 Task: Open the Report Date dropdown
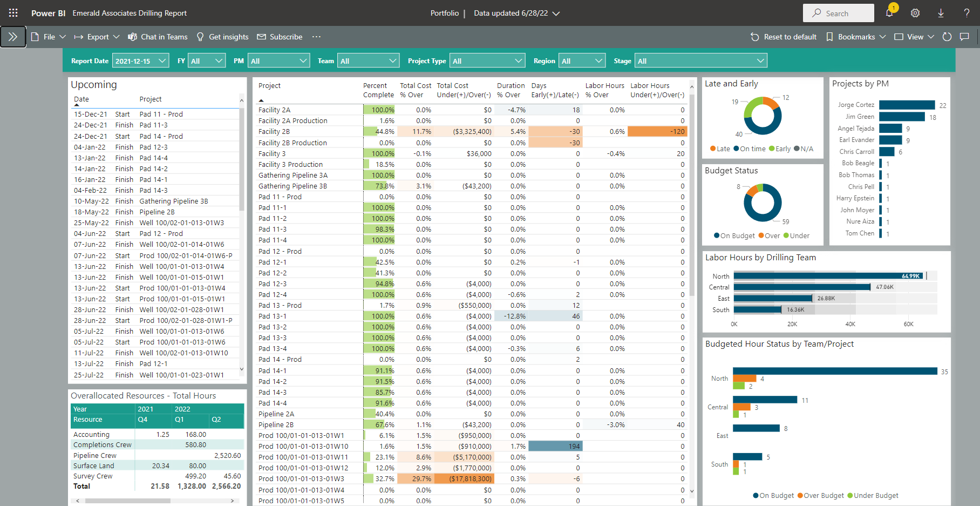(140, 61)
